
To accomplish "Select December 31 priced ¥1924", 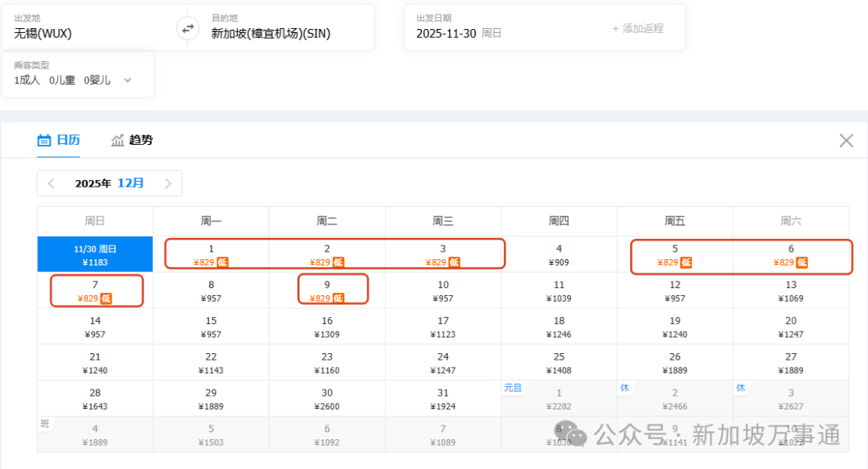I will coord(443,398).
